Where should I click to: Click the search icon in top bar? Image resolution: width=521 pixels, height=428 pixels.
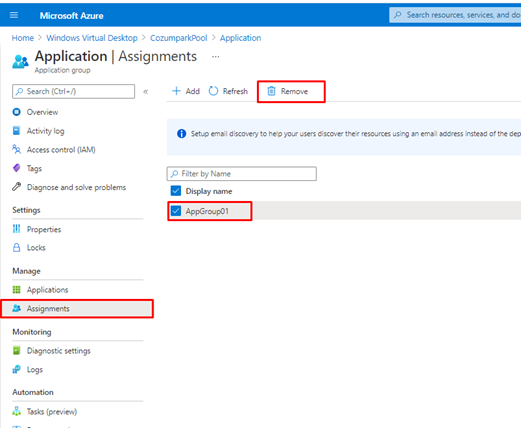click(x=398, y=15)
